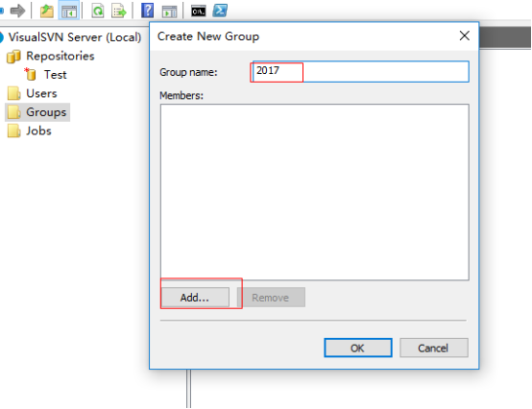This screenshot has height=409, width=532.
Task: Click the up-one-level folder toolbar icon
Action: 47,11
